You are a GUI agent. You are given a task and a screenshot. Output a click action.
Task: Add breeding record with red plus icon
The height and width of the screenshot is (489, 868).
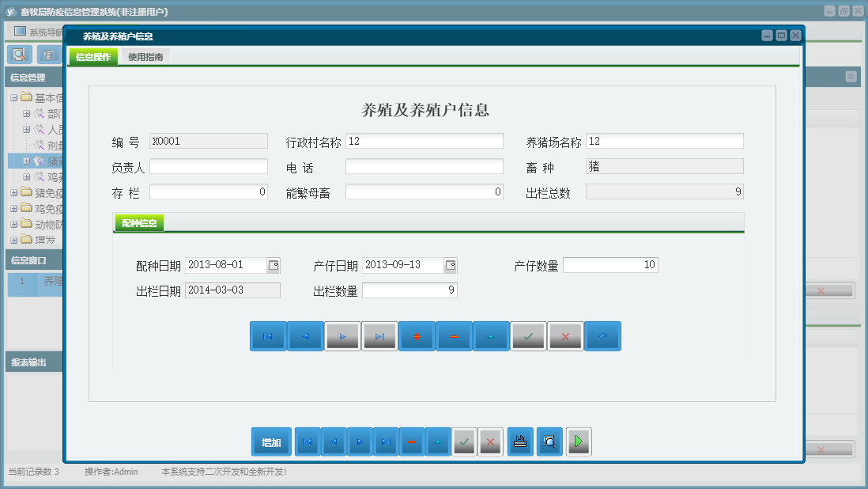[x=417, y=336]
